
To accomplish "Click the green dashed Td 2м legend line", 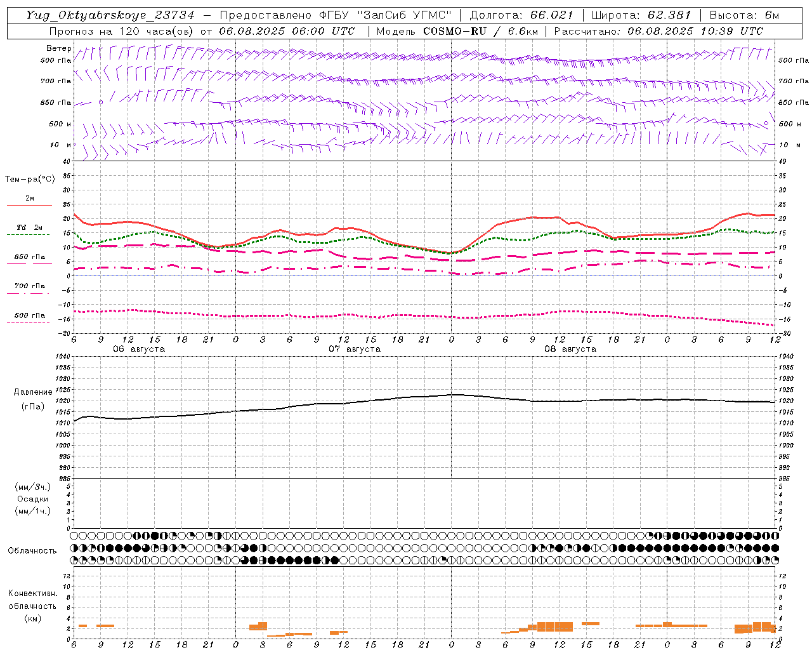I will [x=28, y=235].
